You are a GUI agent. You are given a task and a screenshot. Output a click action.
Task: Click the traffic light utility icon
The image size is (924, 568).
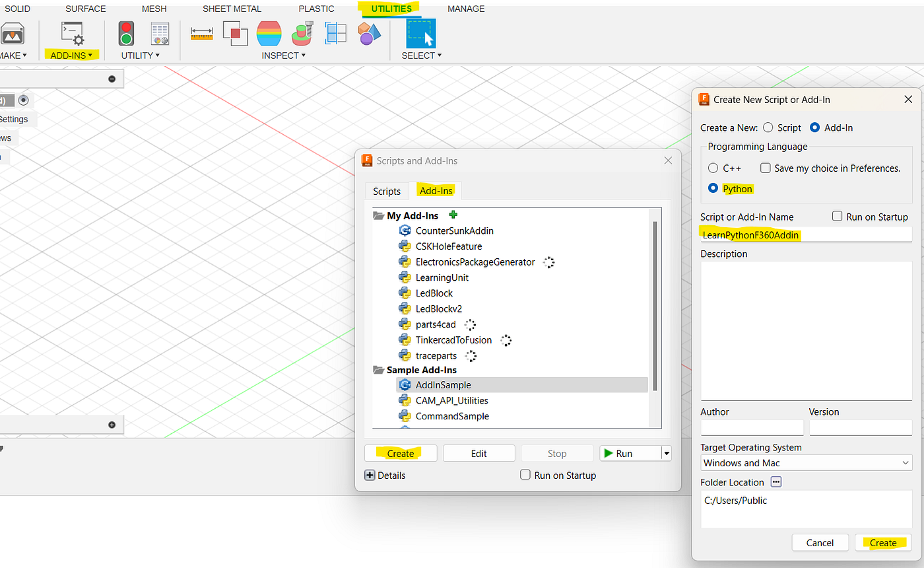pyautogui.click(x=126, y=33)
